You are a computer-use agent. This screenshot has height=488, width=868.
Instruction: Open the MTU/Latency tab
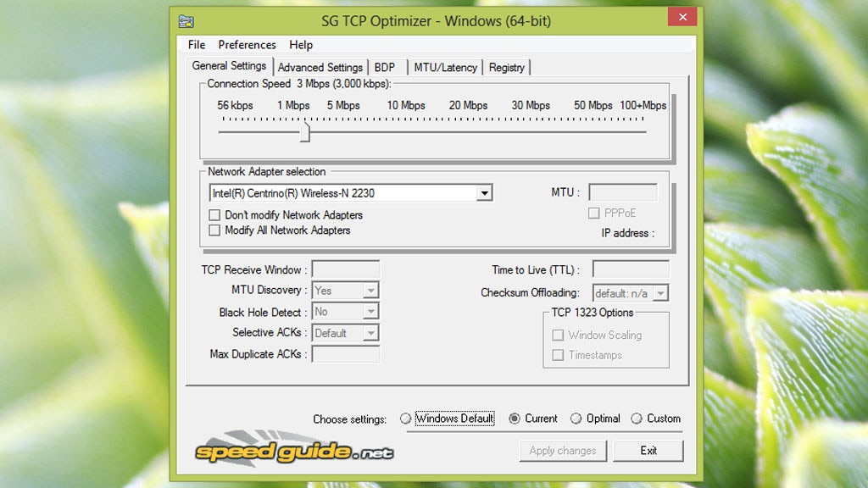[445, 68]
